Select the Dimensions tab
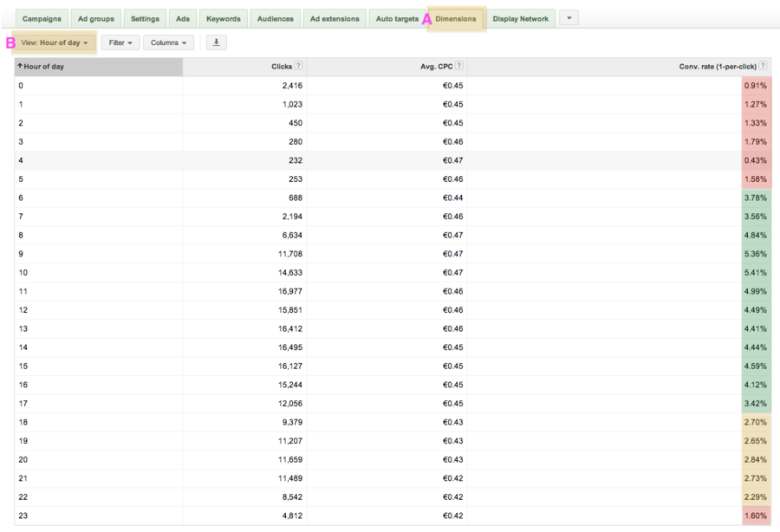Screen dimensions: 780x532 [456, 18]
